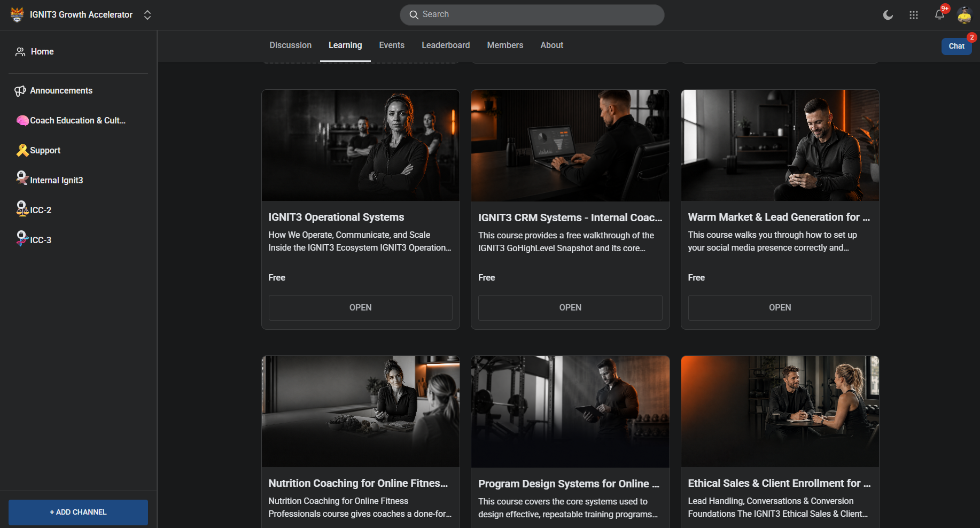This screenshot has height=528, width=980.
Task: Click the Warm Market & Lead Generation title
Action: tap(779, 218)
